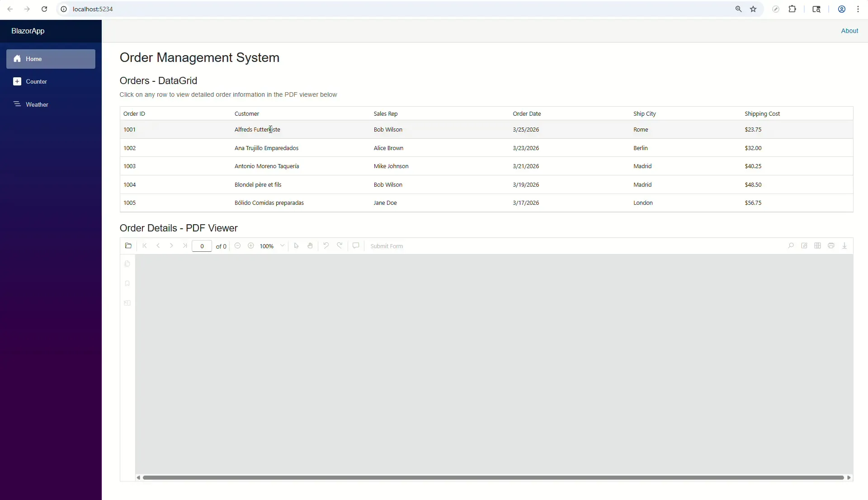Show the page thumbnails panel
The height and width of the screenshot is (500, 868).
coord(127,264)
